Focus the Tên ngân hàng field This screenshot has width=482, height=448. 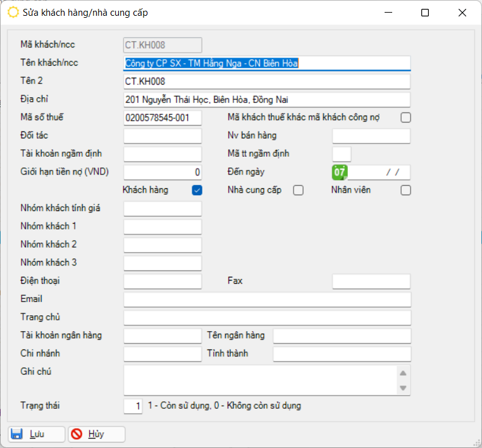point(342,336)
